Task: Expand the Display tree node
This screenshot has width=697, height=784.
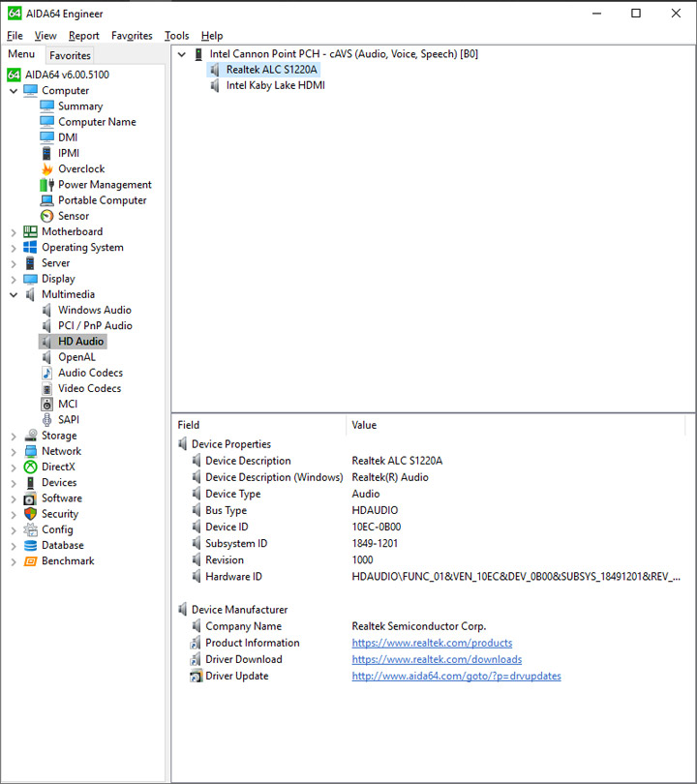Action: pos(14,279)
